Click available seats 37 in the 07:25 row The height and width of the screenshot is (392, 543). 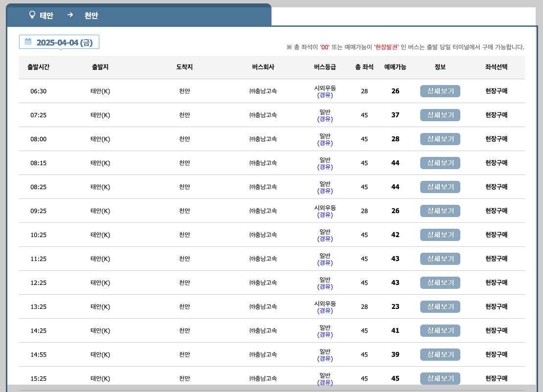coord(395,115)
